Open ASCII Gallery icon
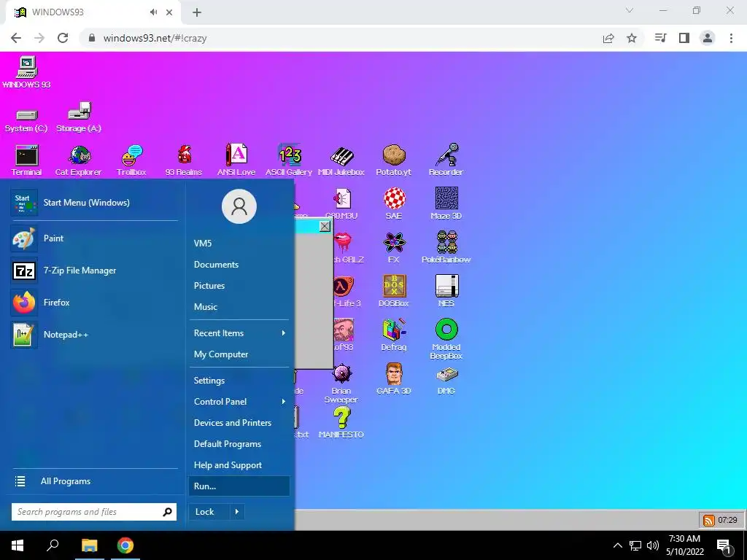747x560 pixels. 289,160
